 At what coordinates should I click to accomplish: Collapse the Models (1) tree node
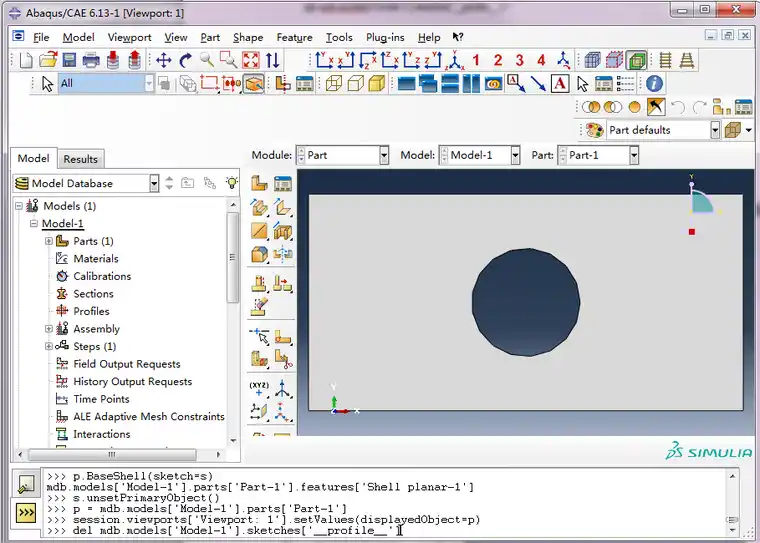tap(19, 206)
